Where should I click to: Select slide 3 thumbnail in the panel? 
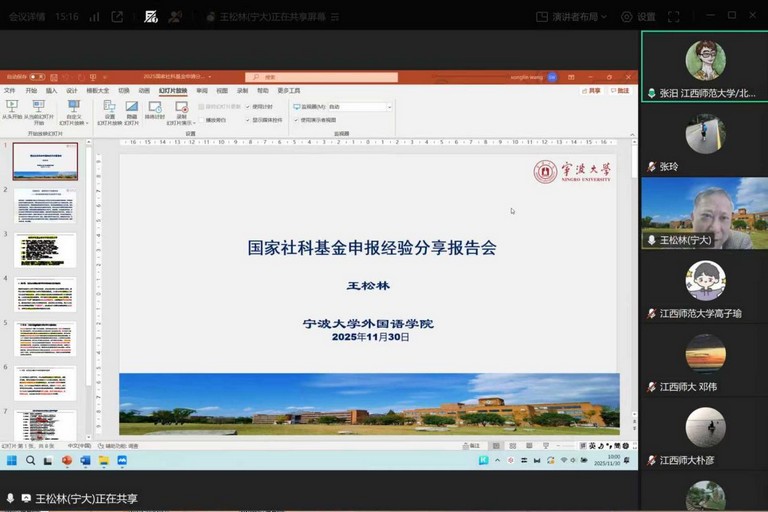[45, 250]
